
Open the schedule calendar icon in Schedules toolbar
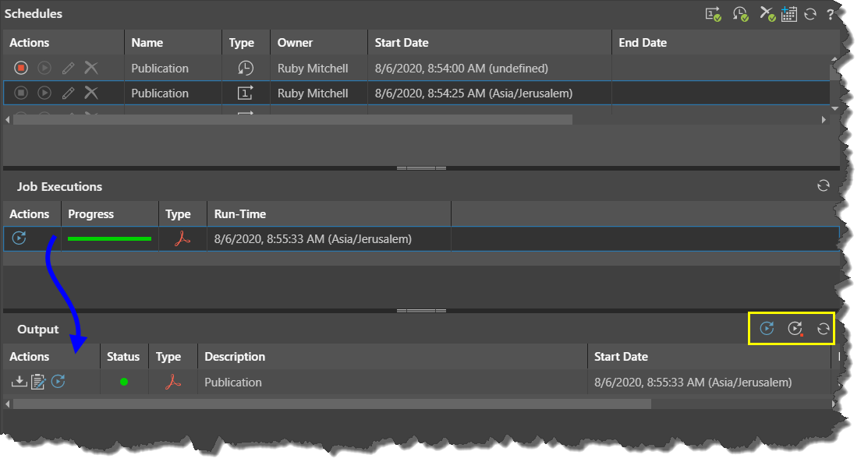pyautogui.click(x=788, y=14)
